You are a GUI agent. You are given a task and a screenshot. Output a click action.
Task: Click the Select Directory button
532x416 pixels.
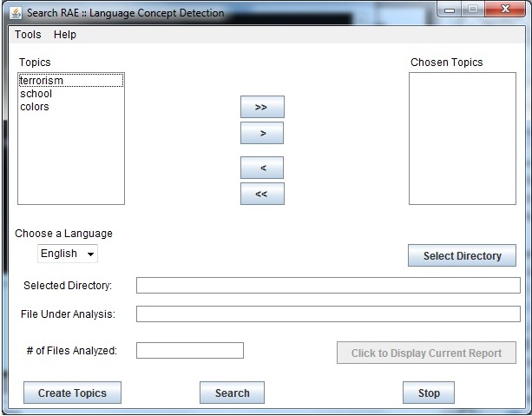(462, 256)
